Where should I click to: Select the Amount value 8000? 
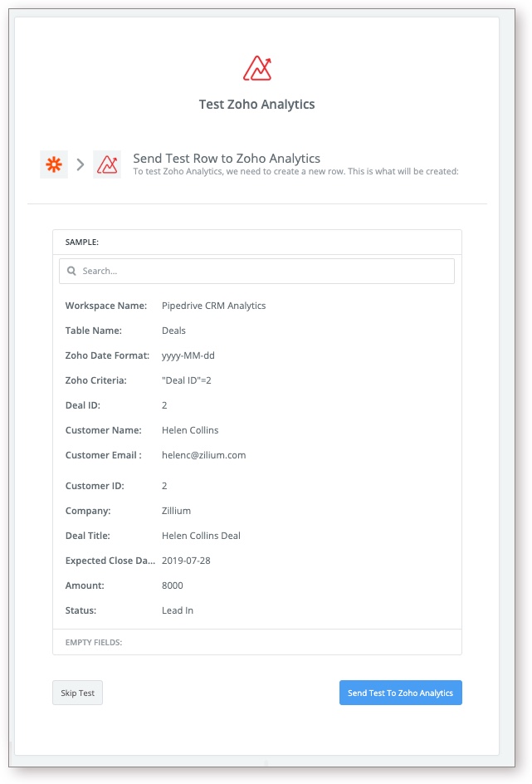[x=173, y=586]
